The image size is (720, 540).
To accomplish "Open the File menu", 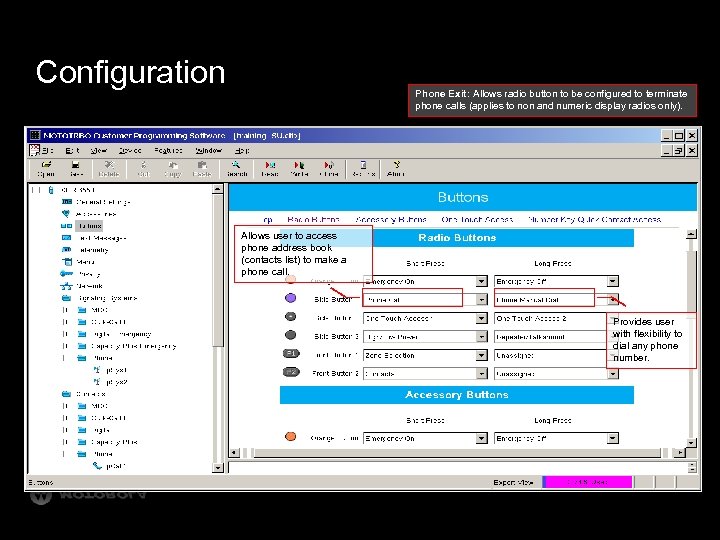I will pos(48,150).
